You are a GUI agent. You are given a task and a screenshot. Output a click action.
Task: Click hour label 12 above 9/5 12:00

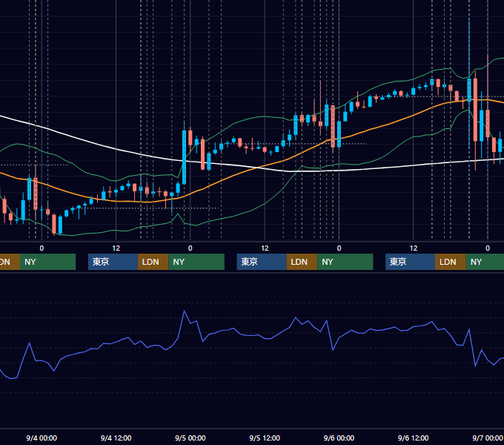265,248
